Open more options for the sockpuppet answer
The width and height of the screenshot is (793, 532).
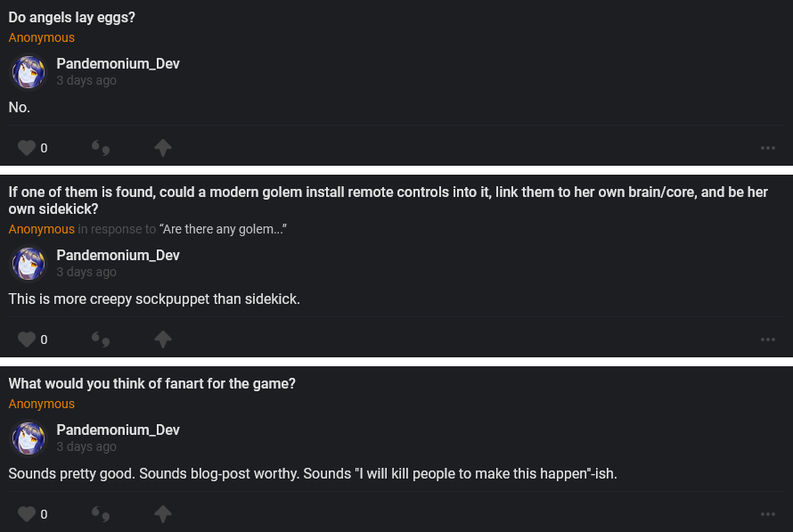(x=768, y=340)
